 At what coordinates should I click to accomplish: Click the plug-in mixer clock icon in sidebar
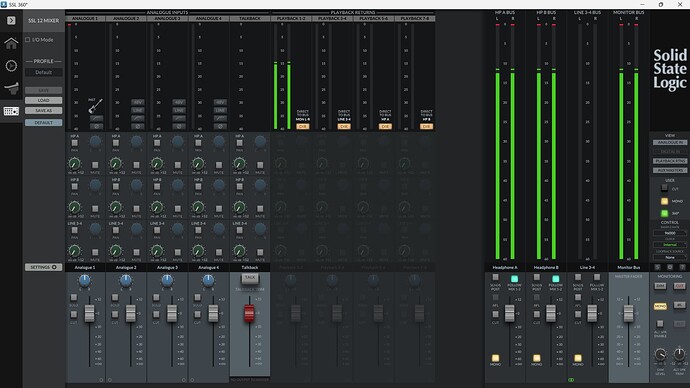[11, 66]
